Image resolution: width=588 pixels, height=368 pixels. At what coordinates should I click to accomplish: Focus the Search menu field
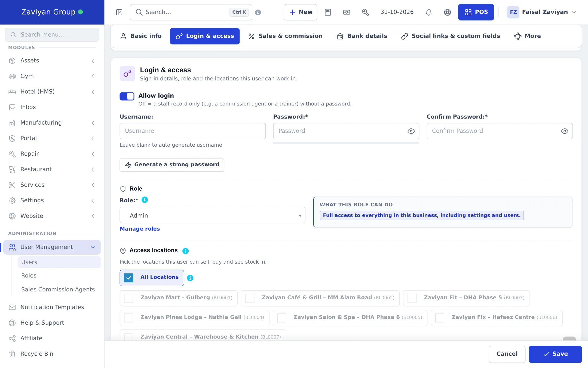pos(52,35)
